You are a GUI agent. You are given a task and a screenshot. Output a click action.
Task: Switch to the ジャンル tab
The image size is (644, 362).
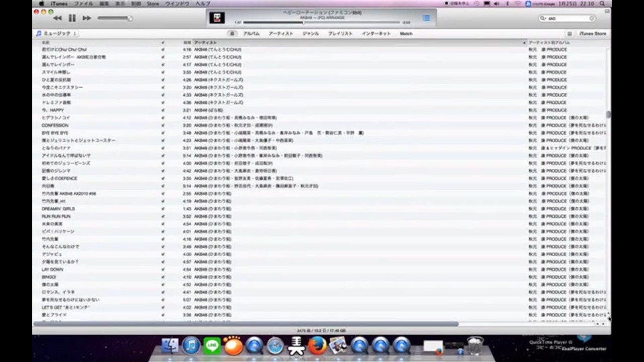[311, 34]
